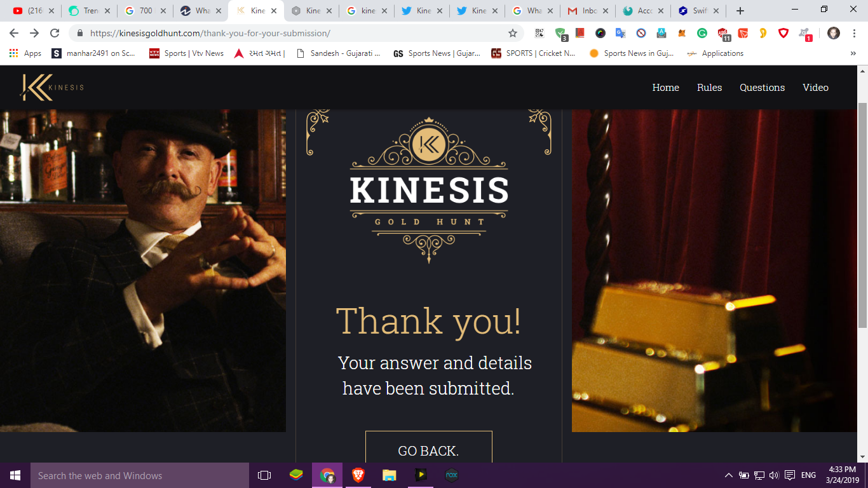This screenshot has width=868, height=488.
Task: Open the Brave browser from the taskbar
Action: coord(358,475)
